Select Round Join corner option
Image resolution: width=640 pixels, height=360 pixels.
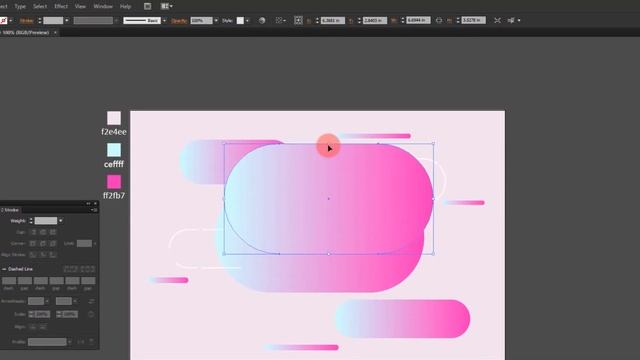tap(43, 243)
